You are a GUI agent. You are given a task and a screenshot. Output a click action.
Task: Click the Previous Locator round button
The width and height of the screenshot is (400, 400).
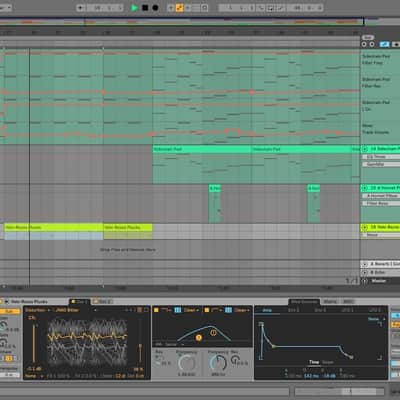(x=364, y=44)
